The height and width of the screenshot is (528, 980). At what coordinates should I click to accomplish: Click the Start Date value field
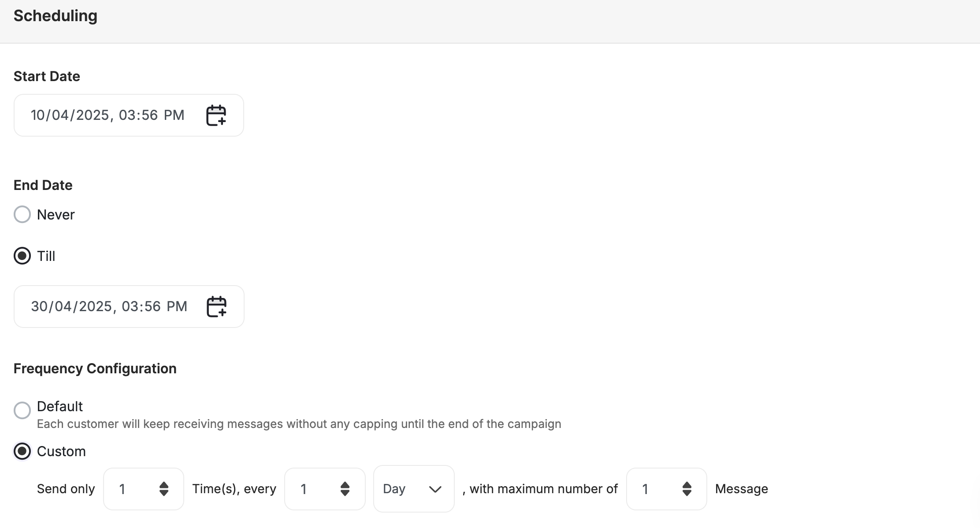click(108, 115)
